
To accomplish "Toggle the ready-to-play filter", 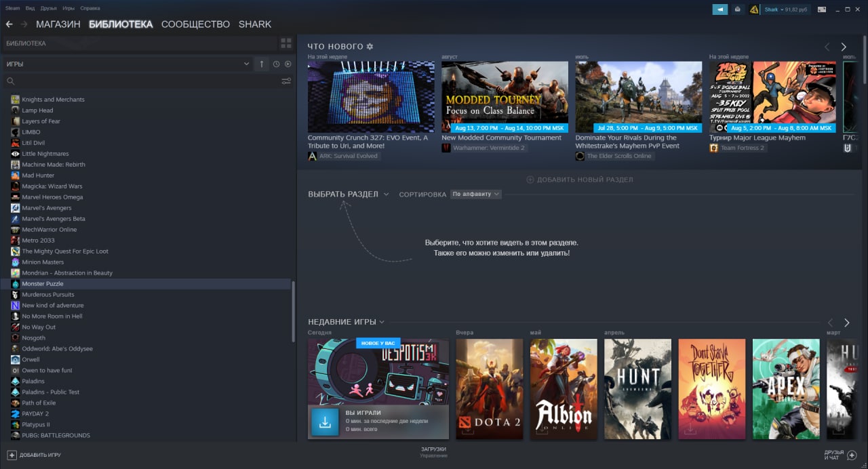I will click(x=288, y=64).
